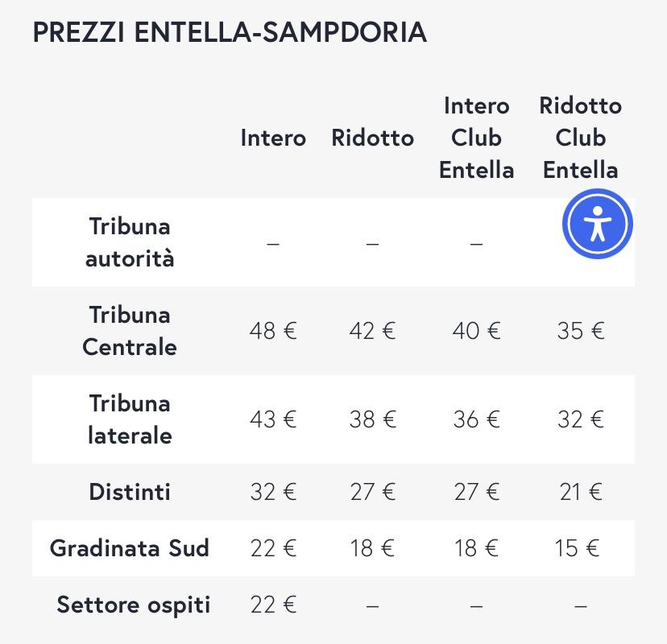Click the 21 € Distinti price
667x644 pixels.
pos(580,492)
